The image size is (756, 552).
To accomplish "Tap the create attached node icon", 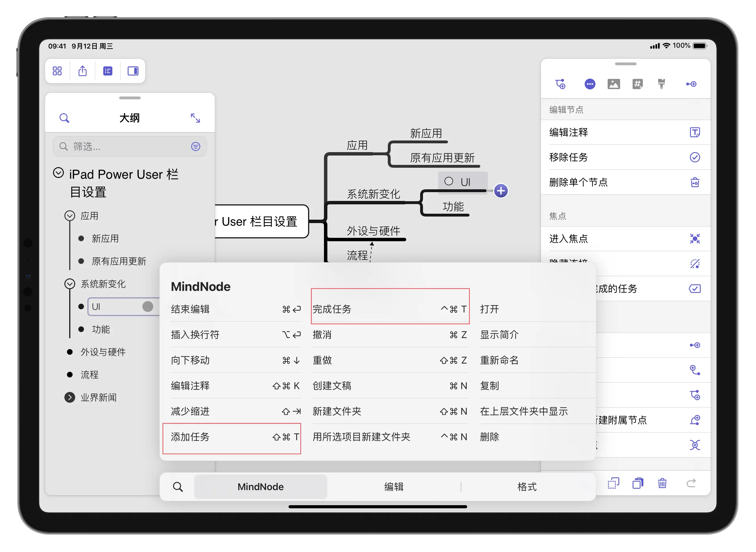I will [695, 420].
